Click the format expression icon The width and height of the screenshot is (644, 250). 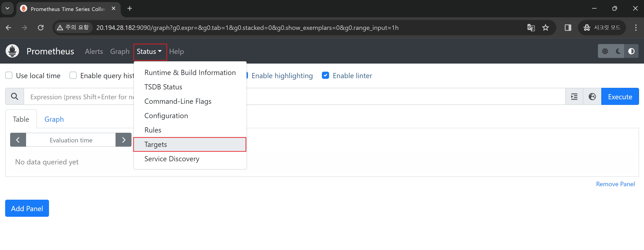tap(574, 97)
